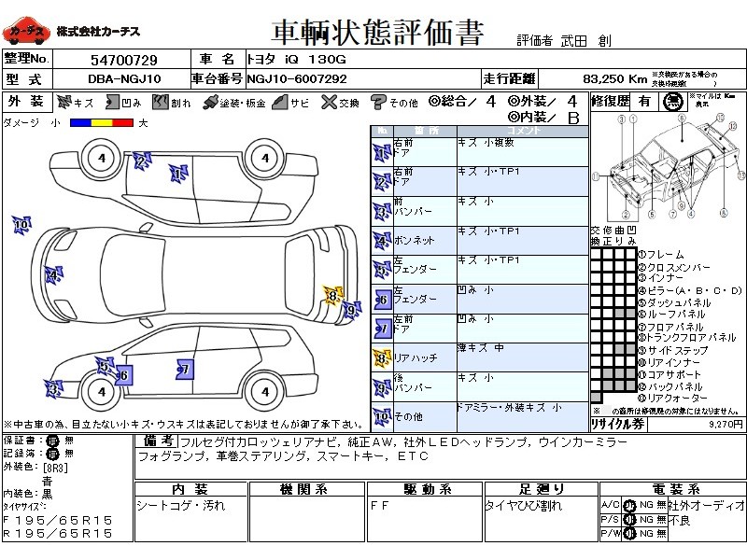Click the chassis number NGJ10-6007292
The height and width of the screenshot is (560, 747).
pyautogui.click(x=296, y=79)
